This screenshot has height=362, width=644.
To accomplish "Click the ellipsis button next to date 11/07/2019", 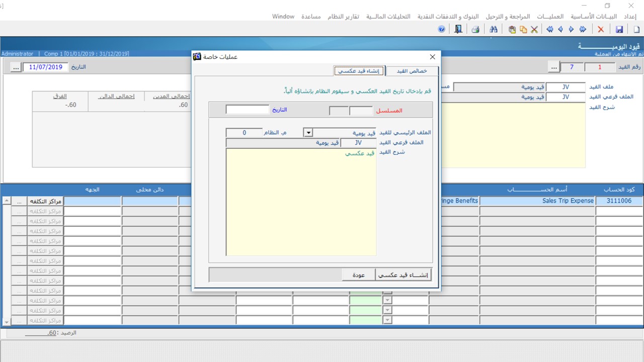I will coord(15,67).
